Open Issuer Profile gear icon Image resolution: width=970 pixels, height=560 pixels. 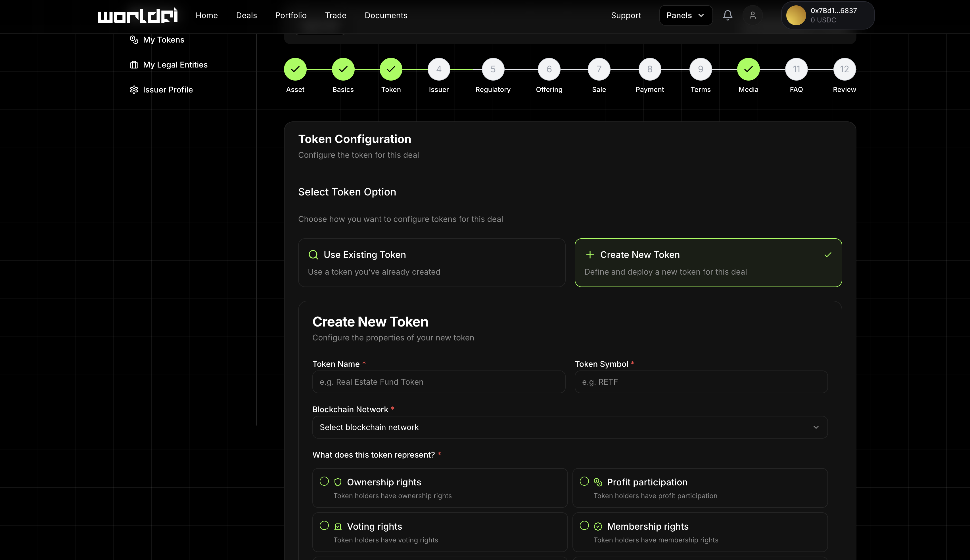[x=134, y=90]
